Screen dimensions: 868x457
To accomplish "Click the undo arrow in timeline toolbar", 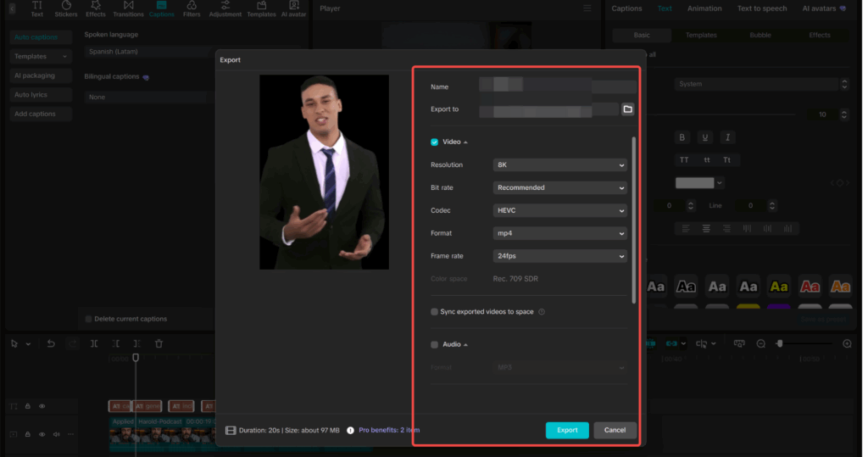I will pos(51,343).
